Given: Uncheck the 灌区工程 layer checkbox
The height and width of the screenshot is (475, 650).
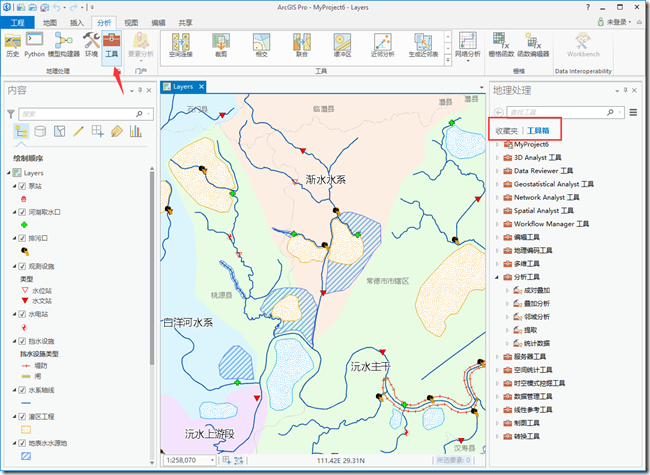Looking at the screenshot, I should point(22,417).
